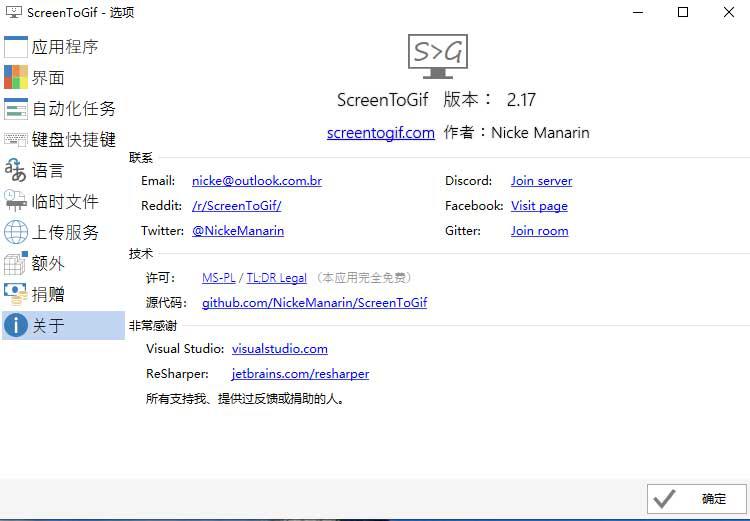This screenshot has width=750, height=521.
Task: Click the ReSharper: label
Action: pyautogui.click(x=177, y=374)
